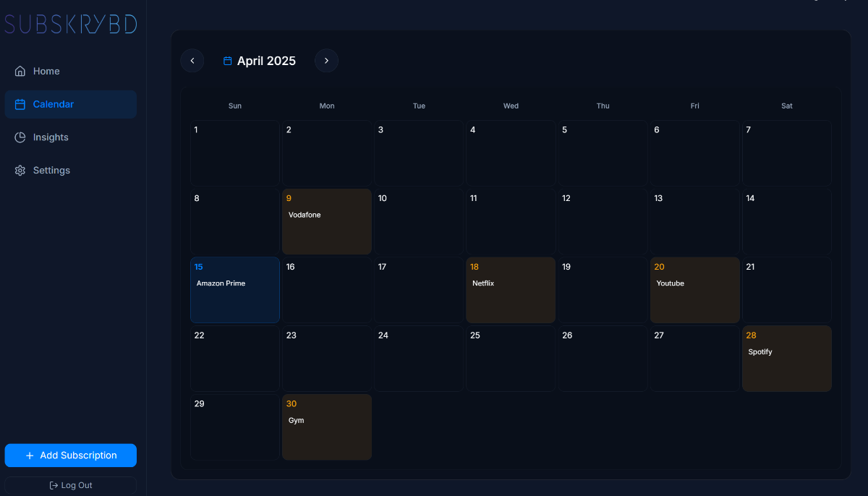Select the day 3 cell
Image resolution: width=868 pixels, height=496 pixels.
tap(419, 153)
